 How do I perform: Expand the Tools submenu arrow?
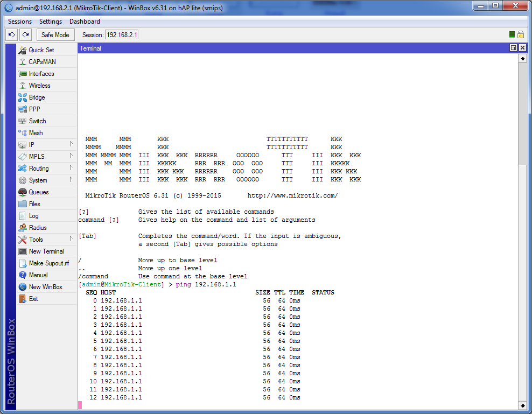point(71,238)
